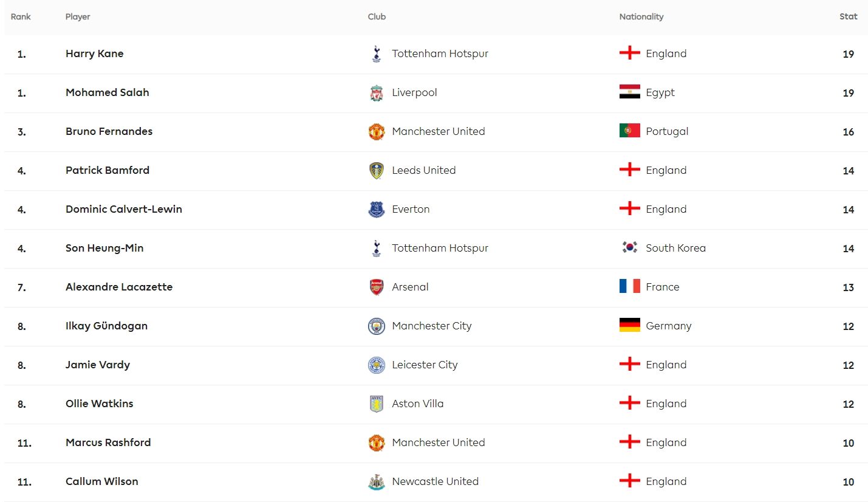Go to Tottenham Hotspur in Son Heung-Min's row
This screenshot has height=502, width=868.
440,248
